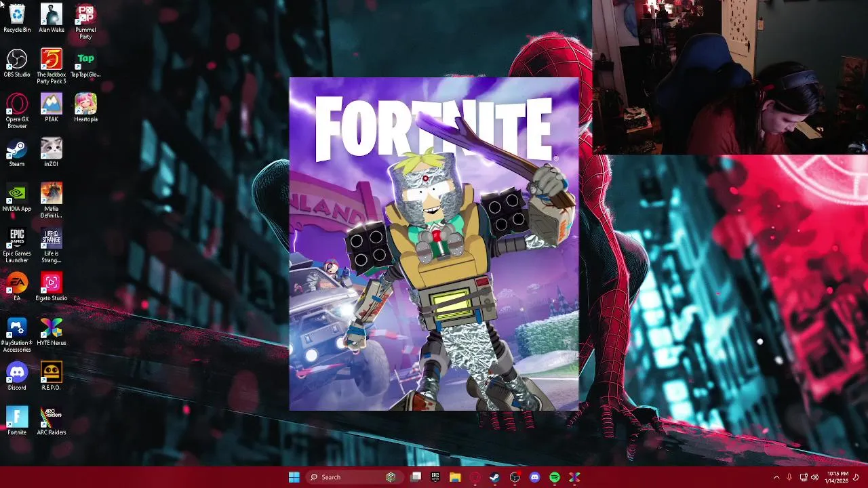Image resolution: width=868 pixels, height=488 pixels.
Task: Select The Jackbox Party Pack 5 shortcut
Action: [x=52, y=66]
